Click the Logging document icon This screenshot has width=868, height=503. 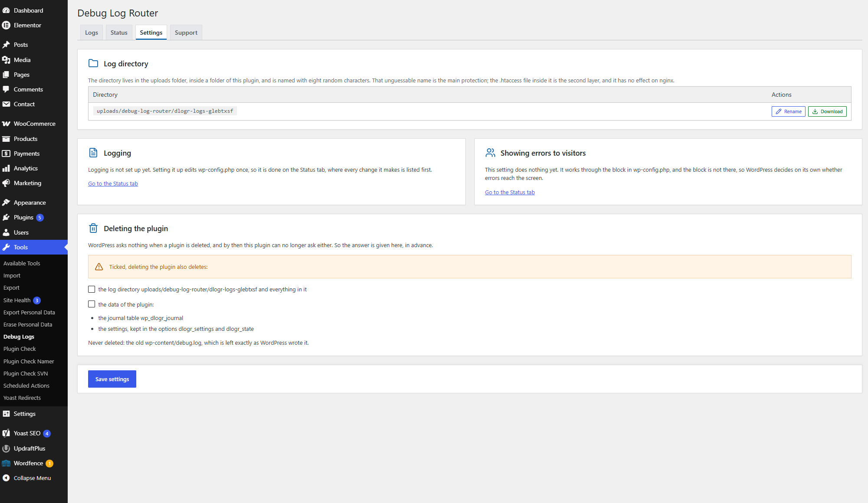coord(93,153)
